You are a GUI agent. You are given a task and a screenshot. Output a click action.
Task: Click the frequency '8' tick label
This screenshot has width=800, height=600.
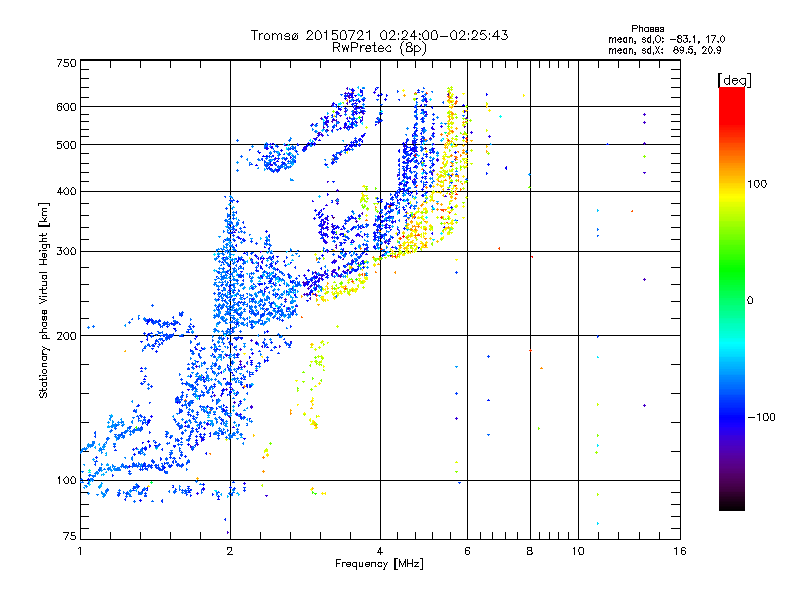pos(530,551)
